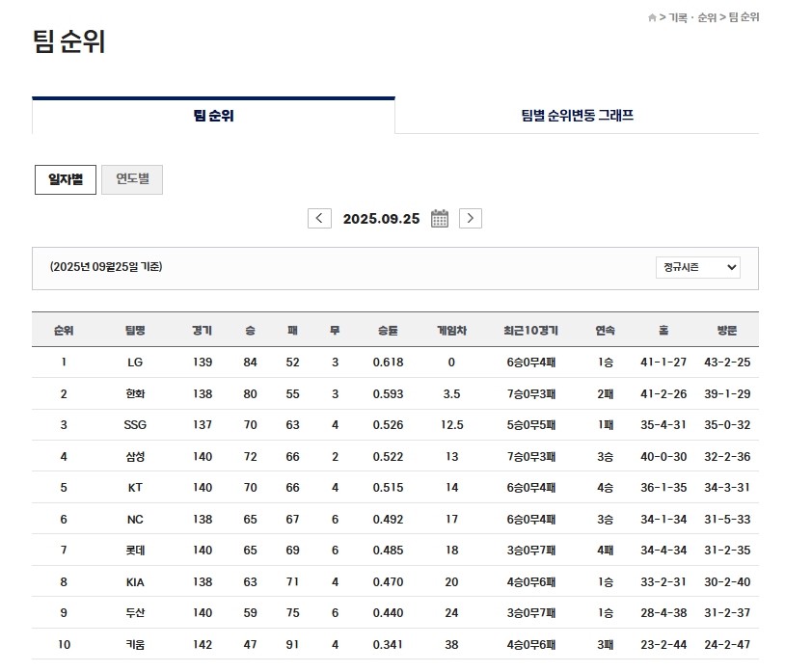785x672 pixels.
Task: Click KIA away record 30-2-40
Action: (727, 582)
